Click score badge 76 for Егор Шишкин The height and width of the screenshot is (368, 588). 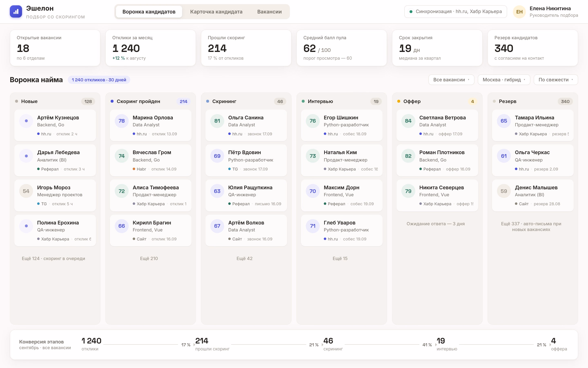(x=312, y=121)
